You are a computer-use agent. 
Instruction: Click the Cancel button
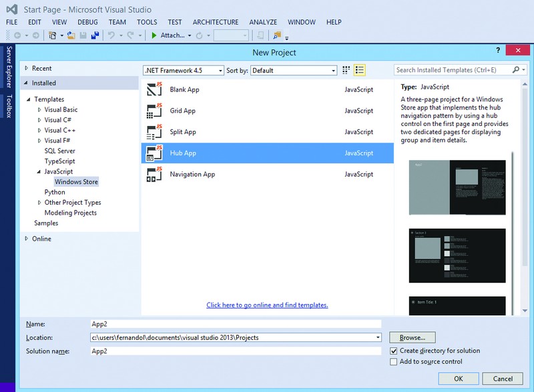point(503,379)
